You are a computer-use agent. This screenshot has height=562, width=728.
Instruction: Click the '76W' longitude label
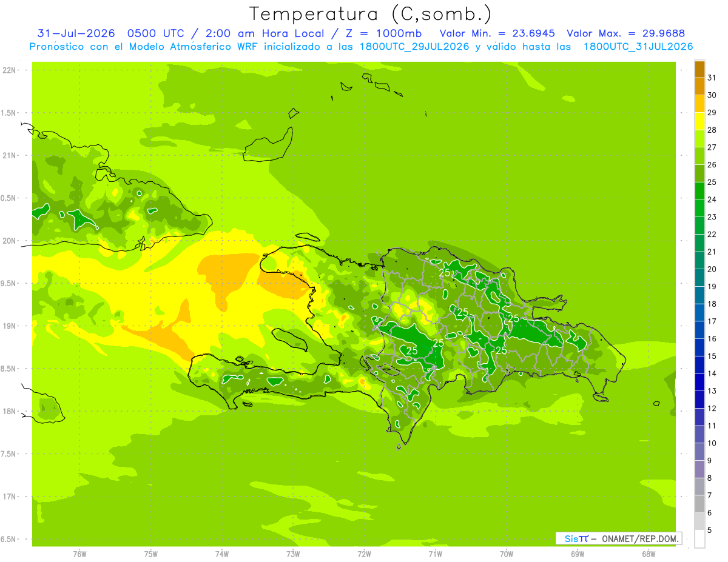click(x=79, y=555)
